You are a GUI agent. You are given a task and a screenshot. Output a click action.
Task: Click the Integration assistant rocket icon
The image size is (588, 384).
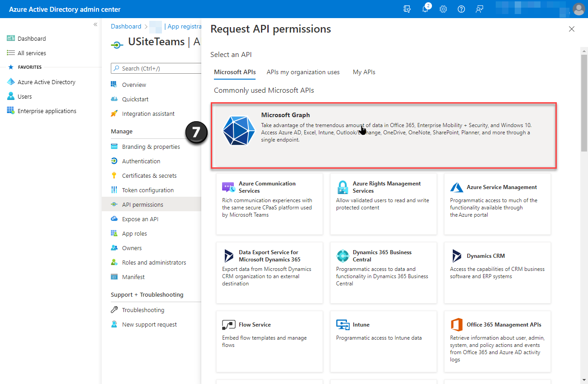(114, 114)
